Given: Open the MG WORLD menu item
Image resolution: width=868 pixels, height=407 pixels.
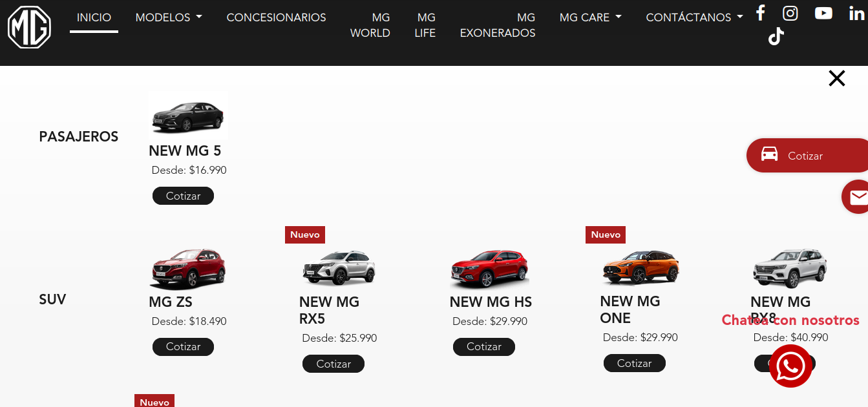Looking at the screenshot, I should tap(370, 25).
